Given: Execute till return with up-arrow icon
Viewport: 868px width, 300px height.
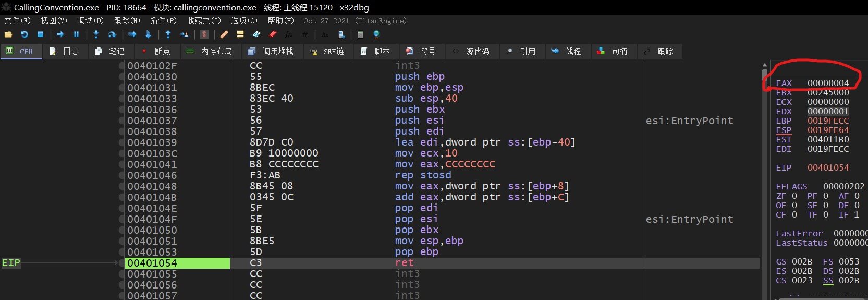Looking at the screenshot, I should pyautogui.click(x=168, y=34).
